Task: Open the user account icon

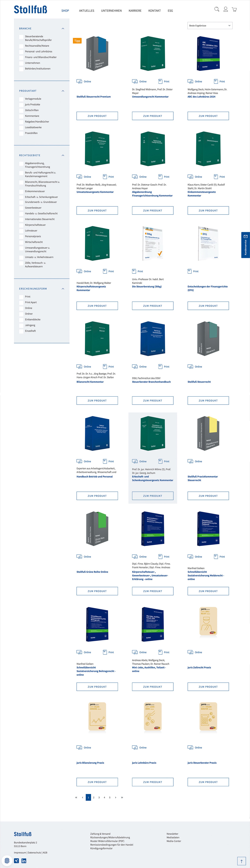Action: tap(226, 9)
